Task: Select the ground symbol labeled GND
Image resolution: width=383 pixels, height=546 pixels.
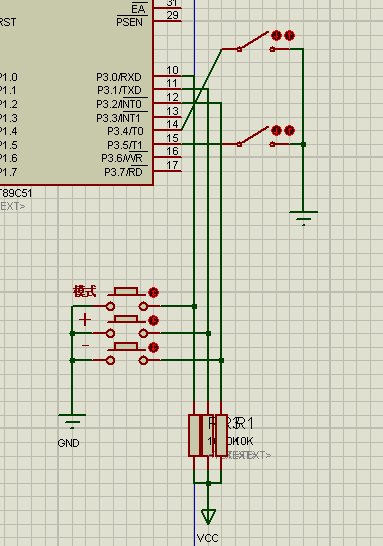Action: 72,421
